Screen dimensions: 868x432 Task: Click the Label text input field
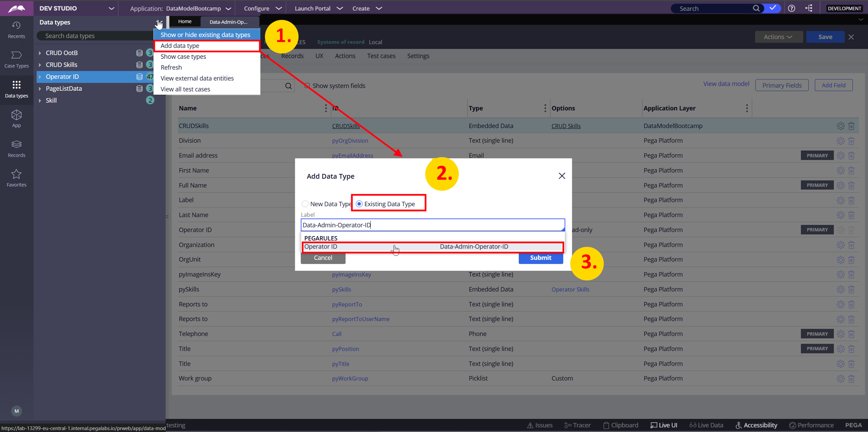(x=432, y=225)
